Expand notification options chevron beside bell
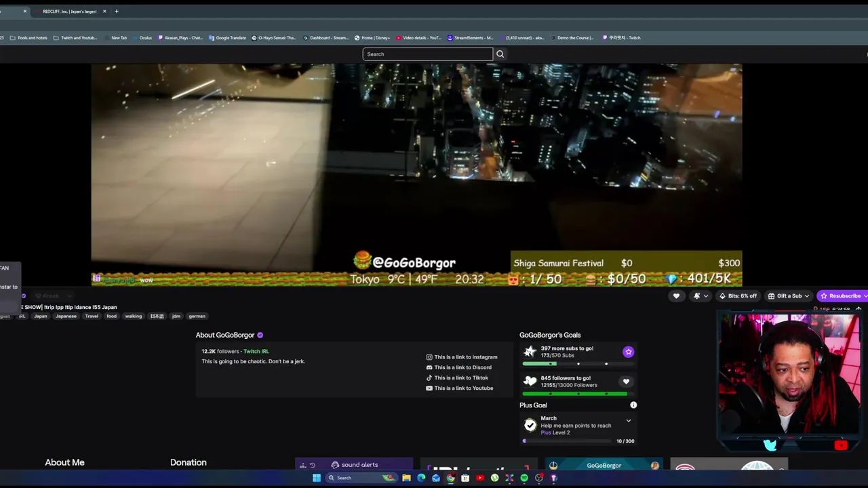 click(x=706, y=296)
